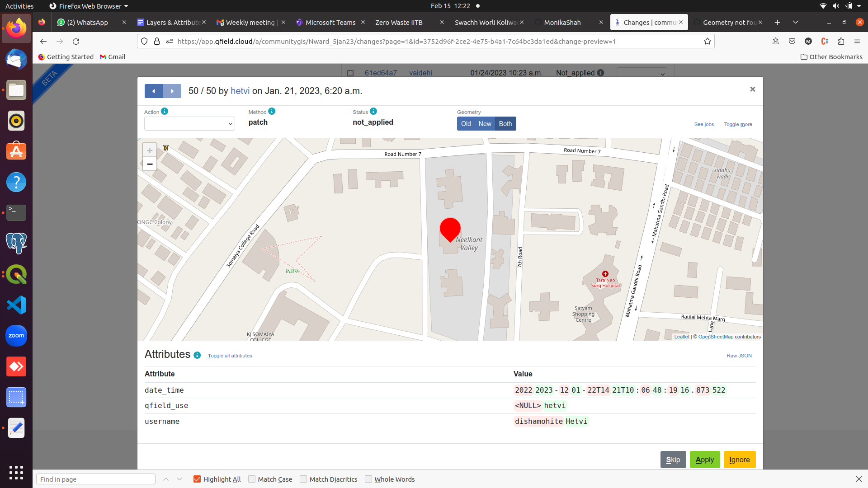Save to Pocket icon
868x488 pixels.
792,41
